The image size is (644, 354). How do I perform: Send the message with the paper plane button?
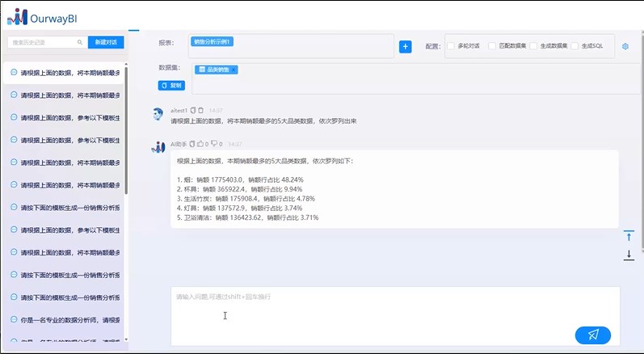point(592,335)
